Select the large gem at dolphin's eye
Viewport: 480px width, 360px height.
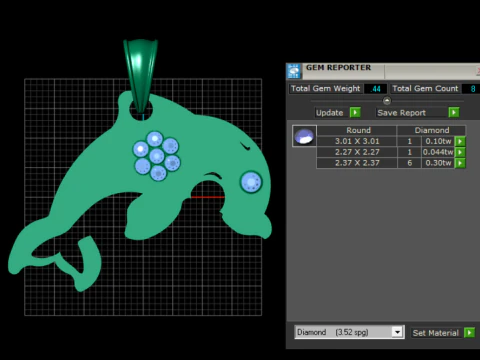[251, 182]
